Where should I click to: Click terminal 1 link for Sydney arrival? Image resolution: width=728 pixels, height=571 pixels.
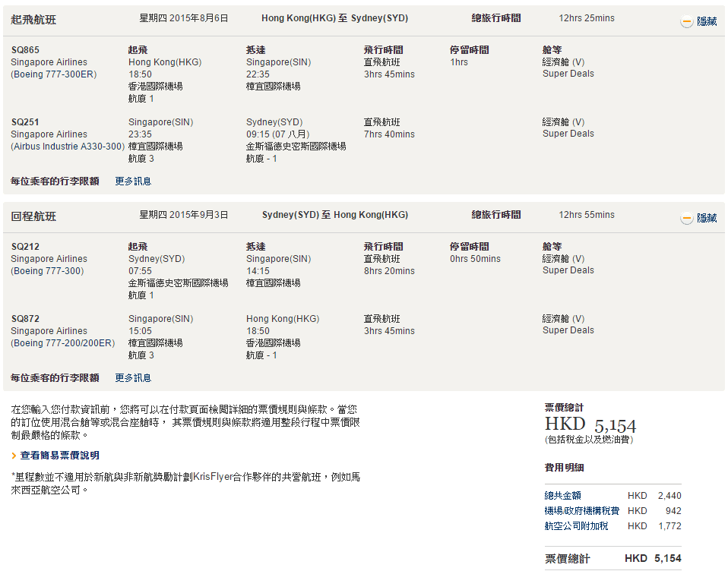(x=274, y=159)
